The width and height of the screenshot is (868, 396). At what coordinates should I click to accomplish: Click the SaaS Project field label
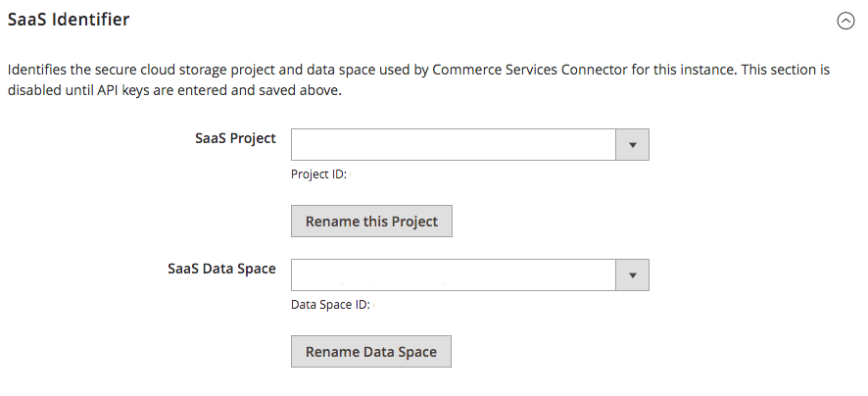point(235,138)
